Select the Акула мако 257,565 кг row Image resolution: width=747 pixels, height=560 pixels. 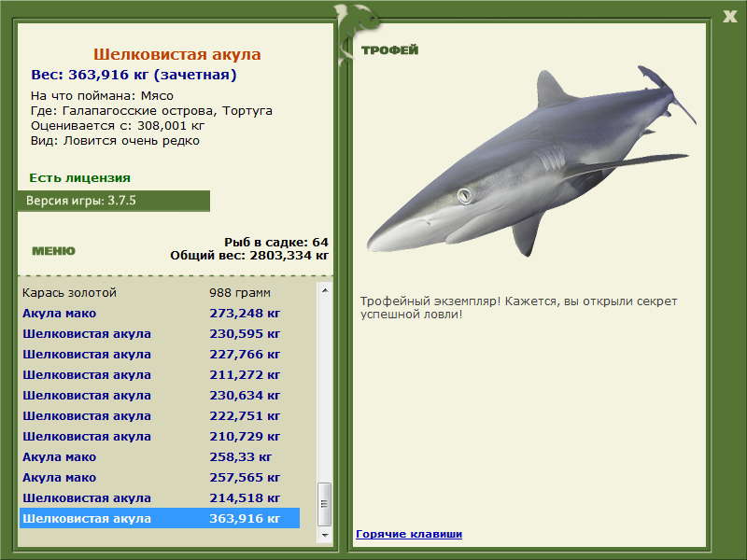tap(160, 477)
